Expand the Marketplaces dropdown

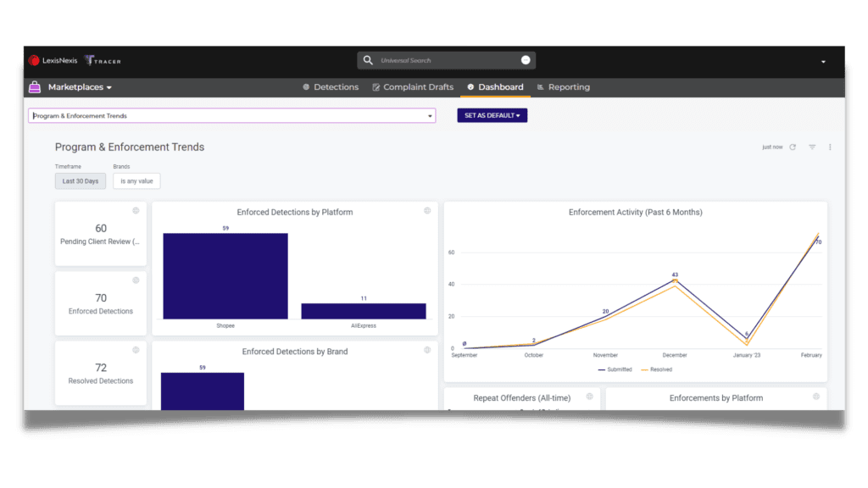click(x=80, y=87)
